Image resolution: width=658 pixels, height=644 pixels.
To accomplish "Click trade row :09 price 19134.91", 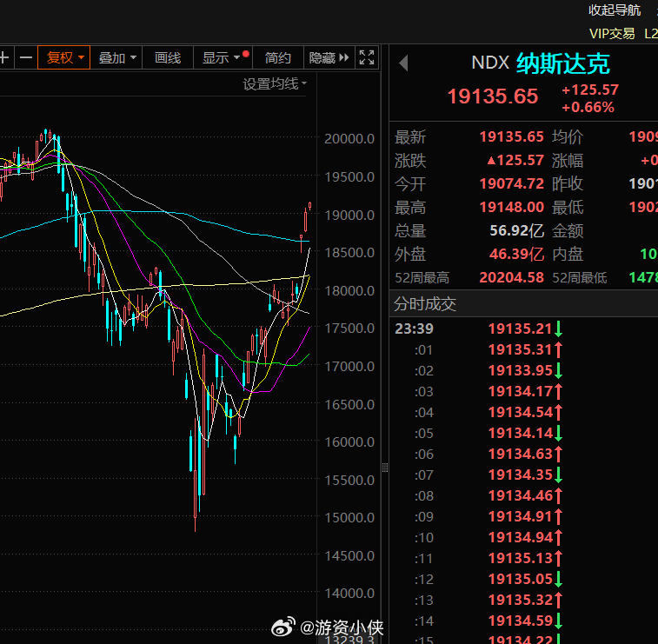I will click(x=521, y=516).
